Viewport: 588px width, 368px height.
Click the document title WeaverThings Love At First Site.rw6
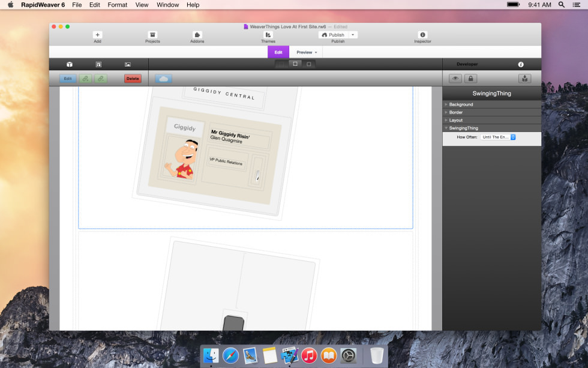(x=288, y=26)
